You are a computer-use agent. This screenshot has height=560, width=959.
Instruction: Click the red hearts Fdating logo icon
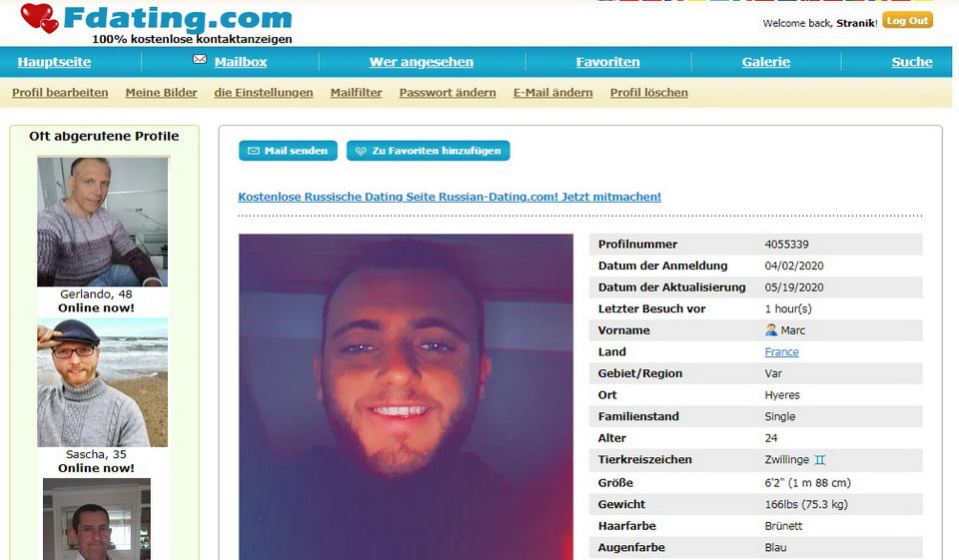[x=39, y=18]
